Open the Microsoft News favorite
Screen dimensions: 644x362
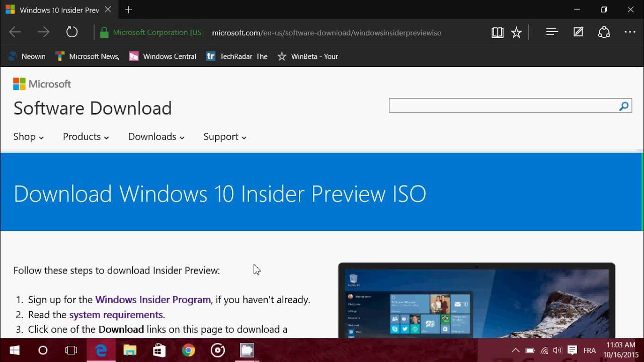pyautogui.click(x=88, y=56)
